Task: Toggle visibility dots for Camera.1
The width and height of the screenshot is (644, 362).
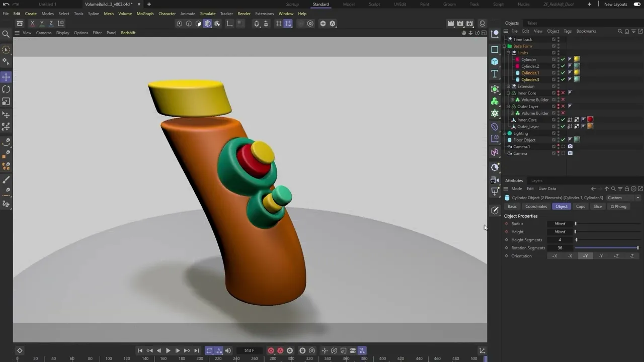Action: (x=558, y=147)
